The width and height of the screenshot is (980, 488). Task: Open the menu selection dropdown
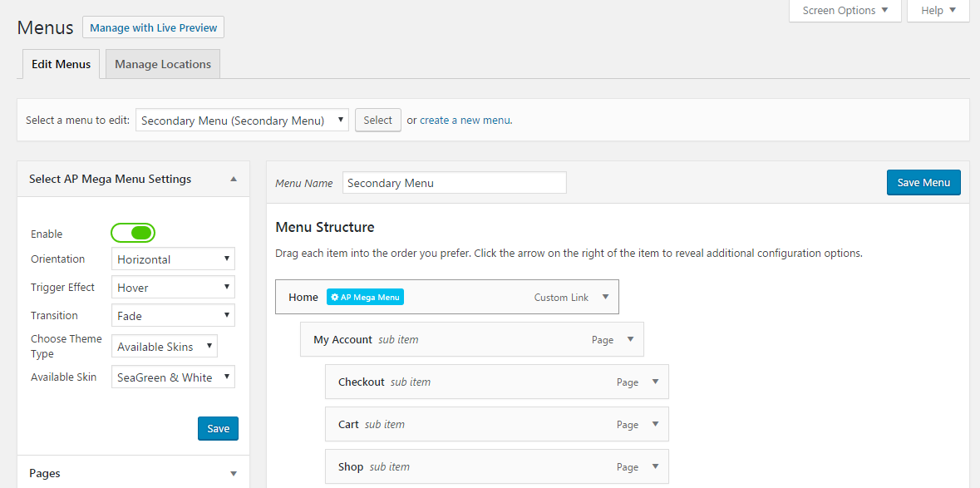point(242,121)
